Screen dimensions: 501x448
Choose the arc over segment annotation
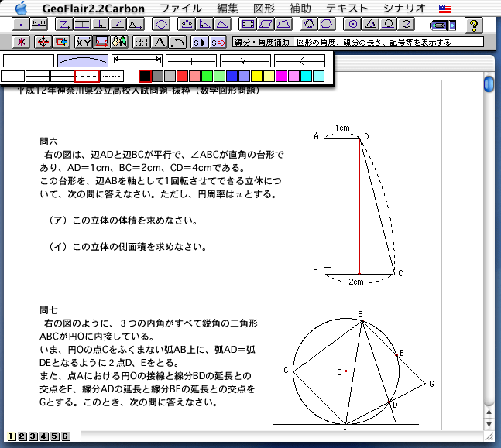point(83,60)
